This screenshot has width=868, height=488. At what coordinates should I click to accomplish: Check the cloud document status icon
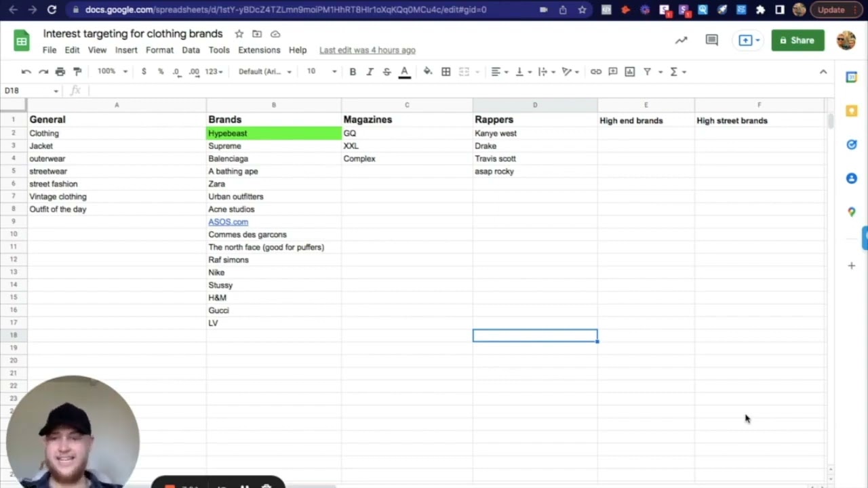point(275,34)
